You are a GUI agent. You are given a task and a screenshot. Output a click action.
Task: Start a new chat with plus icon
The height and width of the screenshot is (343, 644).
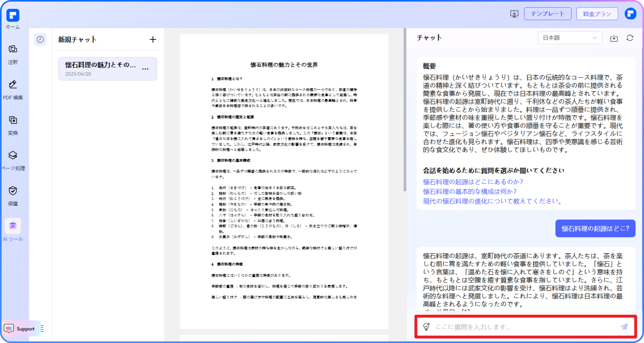(153, 40)
